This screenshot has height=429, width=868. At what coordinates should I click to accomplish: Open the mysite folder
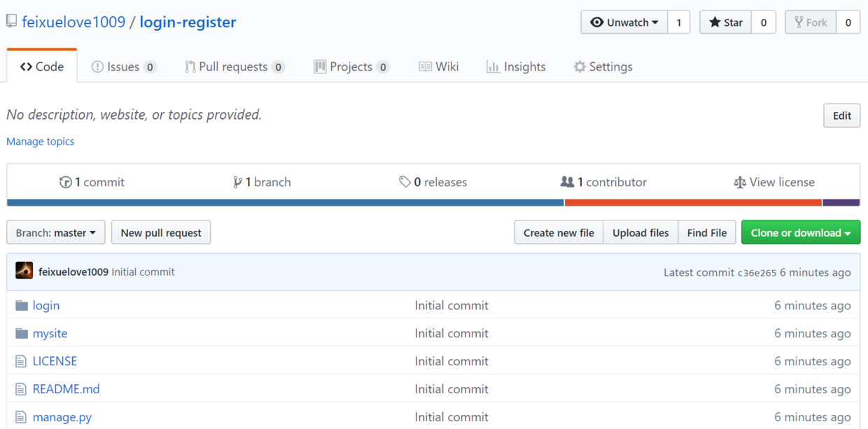[x=50, y=333]
